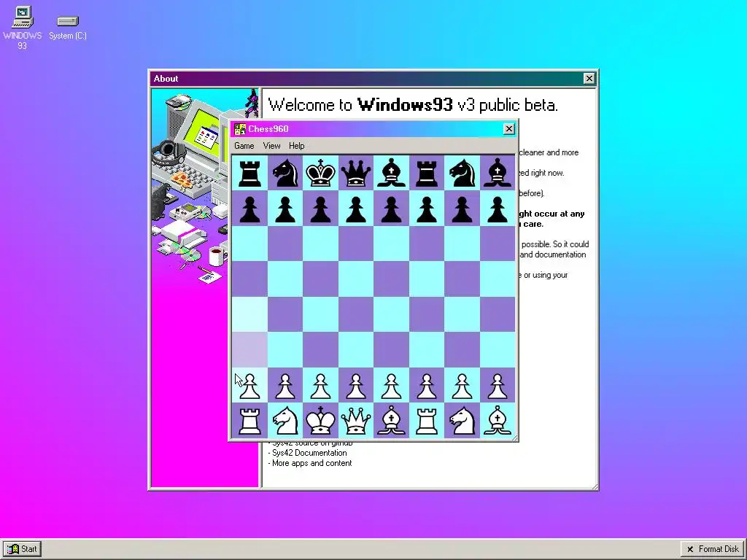Select the white pawn in front of the white king

320,386
